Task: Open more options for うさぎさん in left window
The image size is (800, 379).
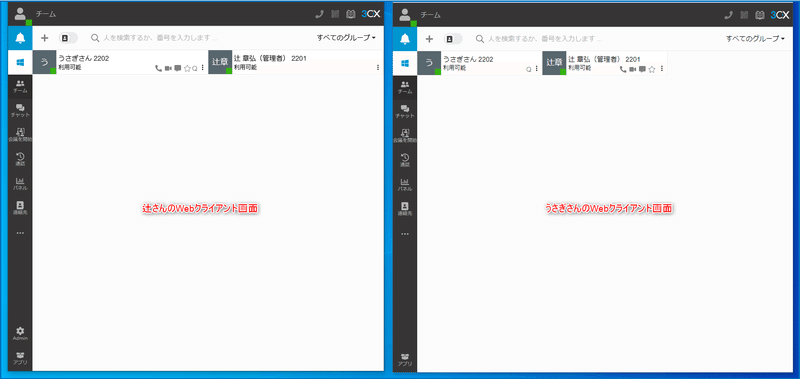Action: pos(203,68)
